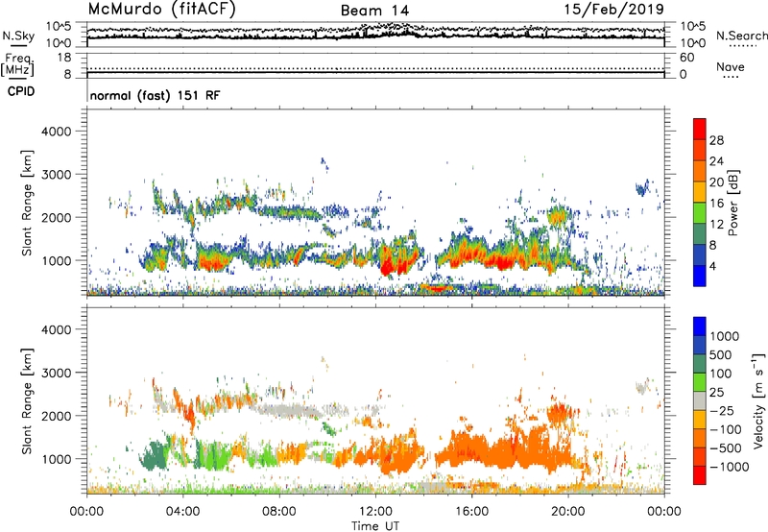Select the 12:00 time axis label
The height and width of the screenshot is (532, 768).
(x=375, y=512)
